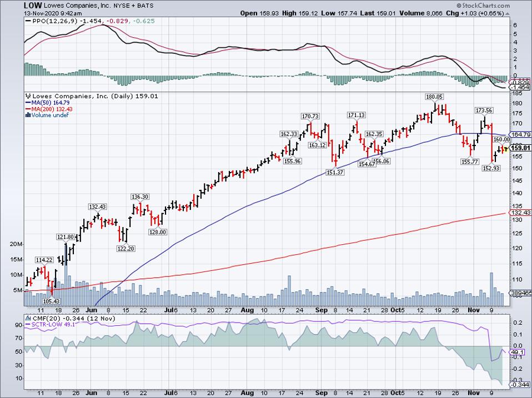Click the -0.625 PPO histogram legend value
Image resolution: width=532 pixels, height=398 pixels.
[x=144, y=21]
